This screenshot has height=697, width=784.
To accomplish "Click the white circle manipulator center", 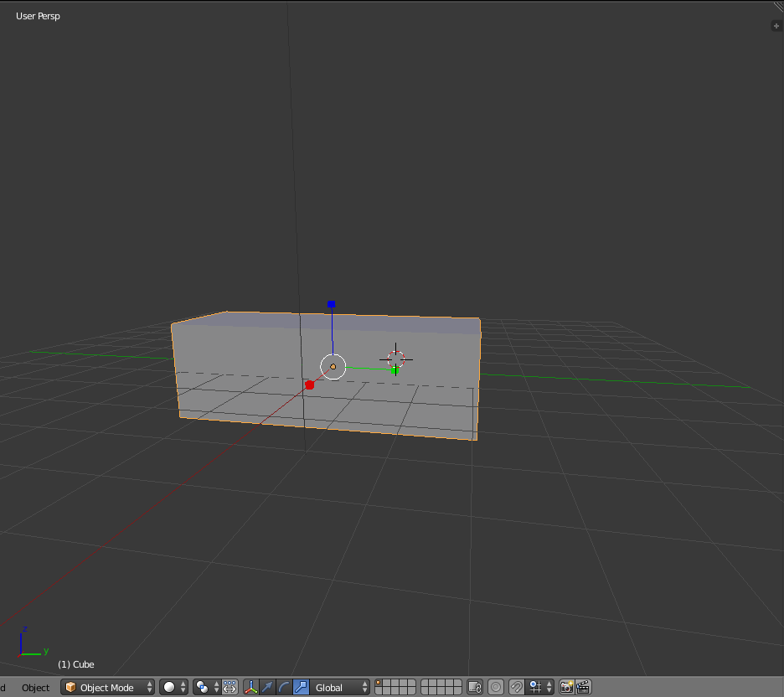I will click(x=333, y=366).
